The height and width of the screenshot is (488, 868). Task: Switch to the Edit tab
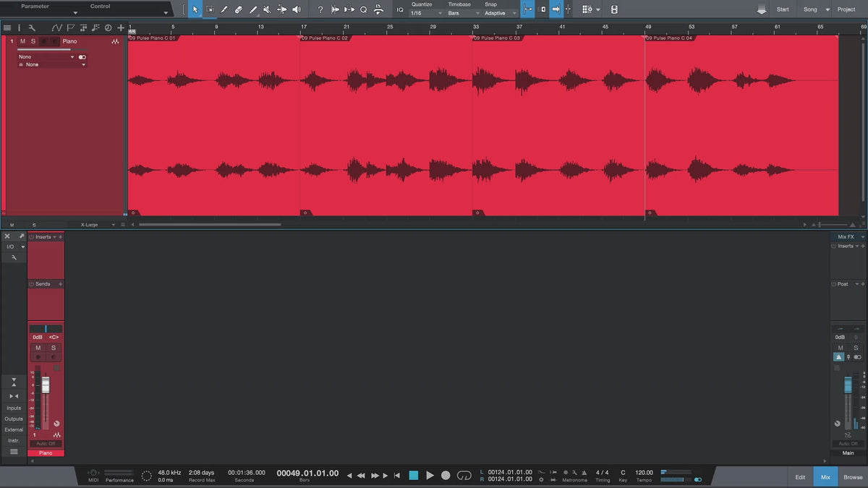click(800, 477)
